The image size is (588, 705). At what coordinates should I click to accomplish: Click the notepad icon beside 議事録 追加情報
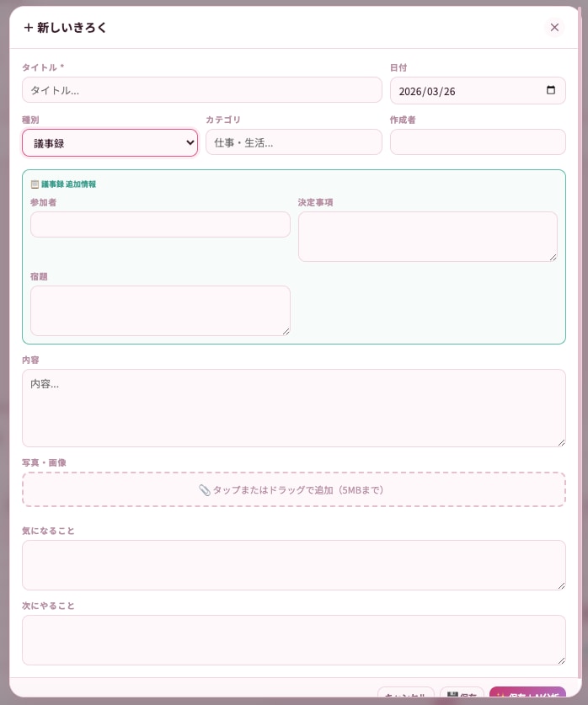pos(35,184)
